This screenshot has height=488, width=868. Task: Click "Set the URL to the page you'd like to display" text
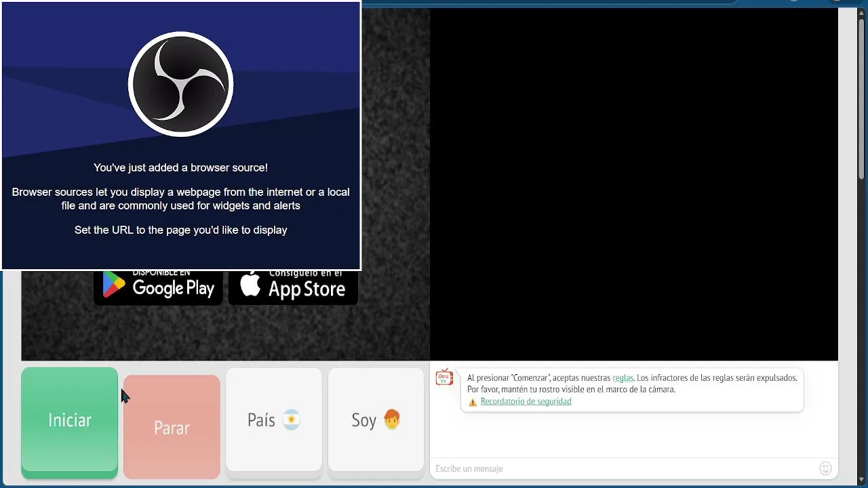click(181, 230)
